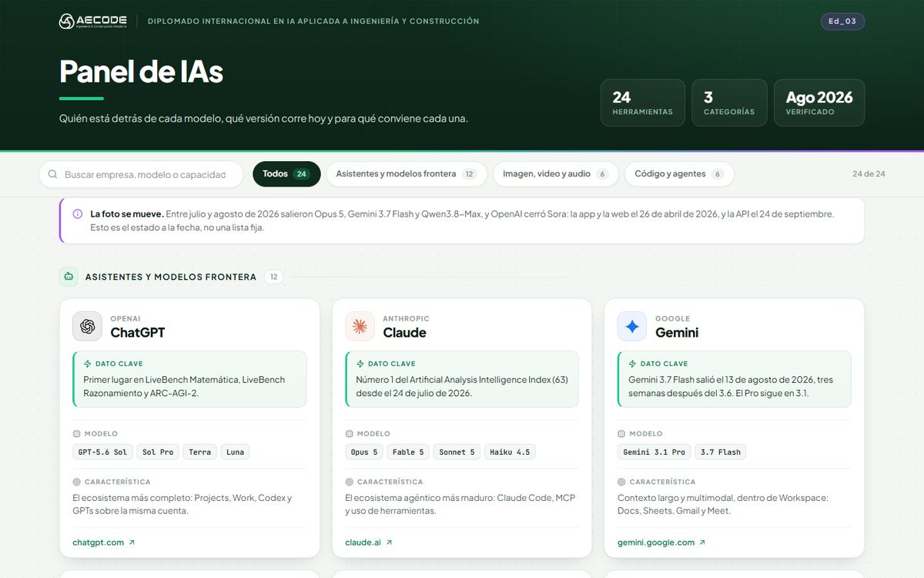Click the lightning icon in Claude Dato Clave

pos(360,364)
